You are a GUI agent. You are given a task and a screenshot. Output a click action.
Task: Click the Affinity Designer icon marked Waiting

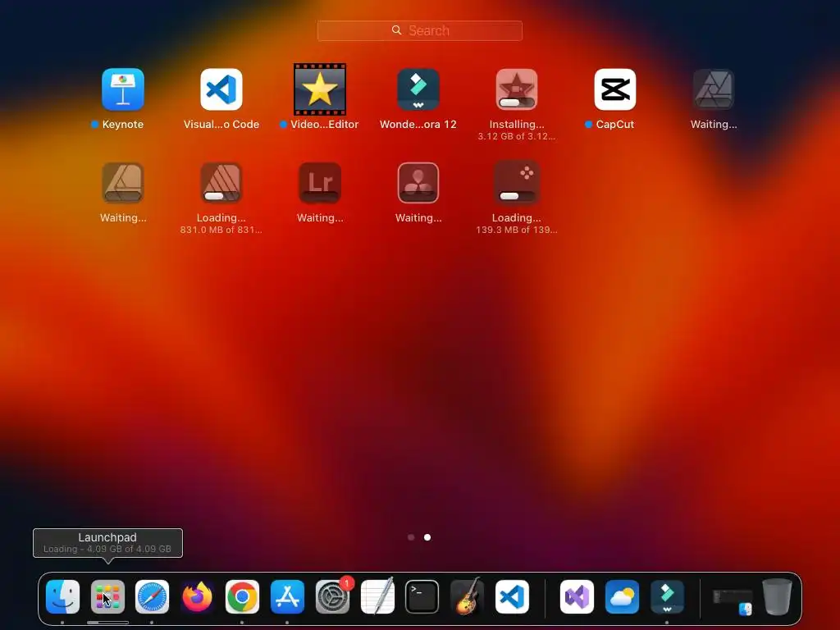123,183
